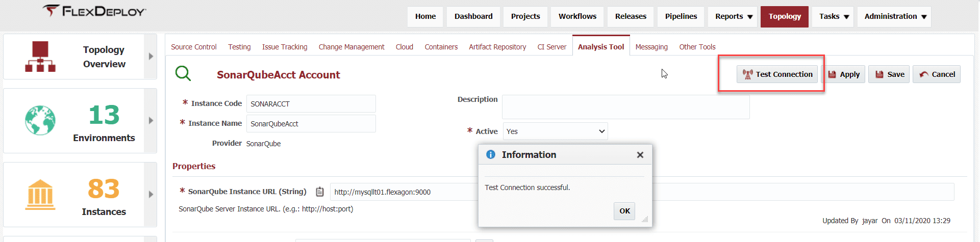Expand the Instances panel arrow

[150, 195]
